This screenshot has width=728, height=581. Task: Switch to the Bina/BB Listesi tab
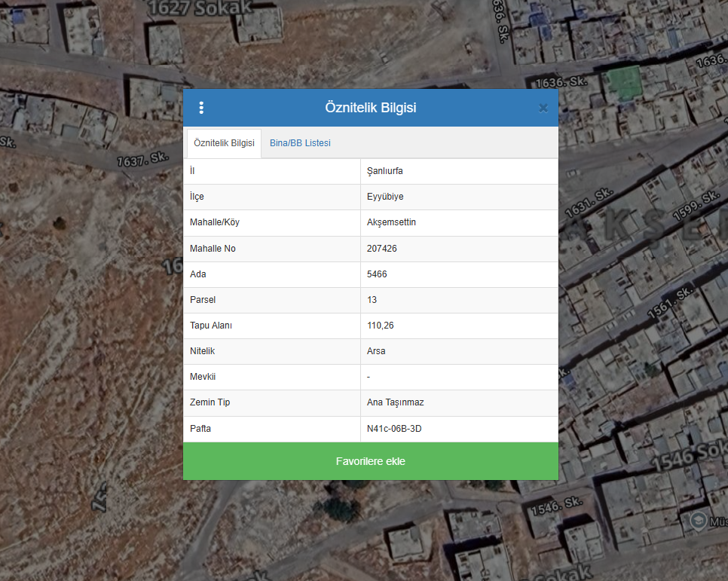[300, 143]
